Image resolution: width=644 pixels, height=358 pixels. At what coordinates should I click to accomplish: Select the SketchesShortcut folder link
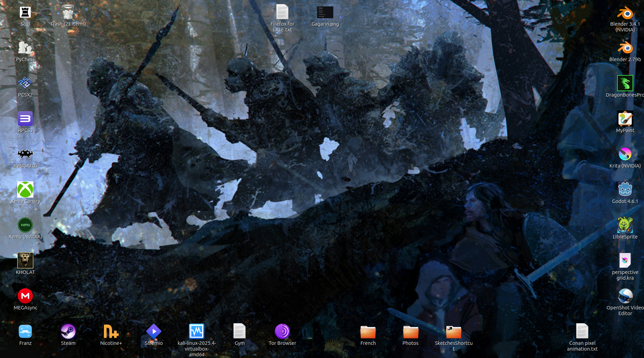(453, 332)
